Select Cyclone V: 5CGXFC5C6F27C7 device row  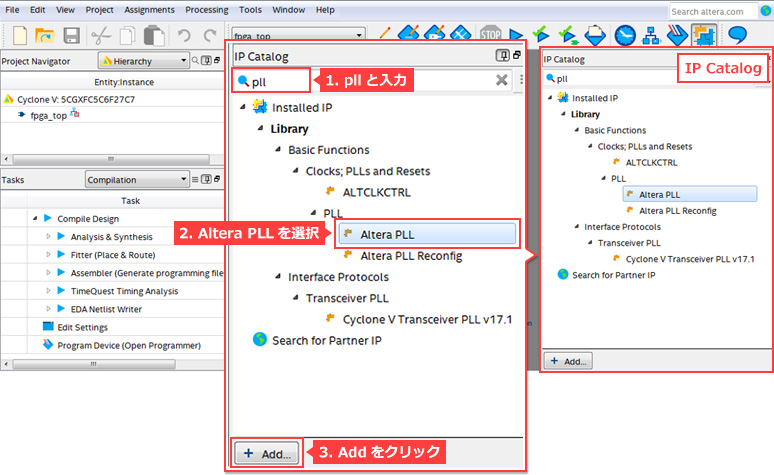(76, 99)
